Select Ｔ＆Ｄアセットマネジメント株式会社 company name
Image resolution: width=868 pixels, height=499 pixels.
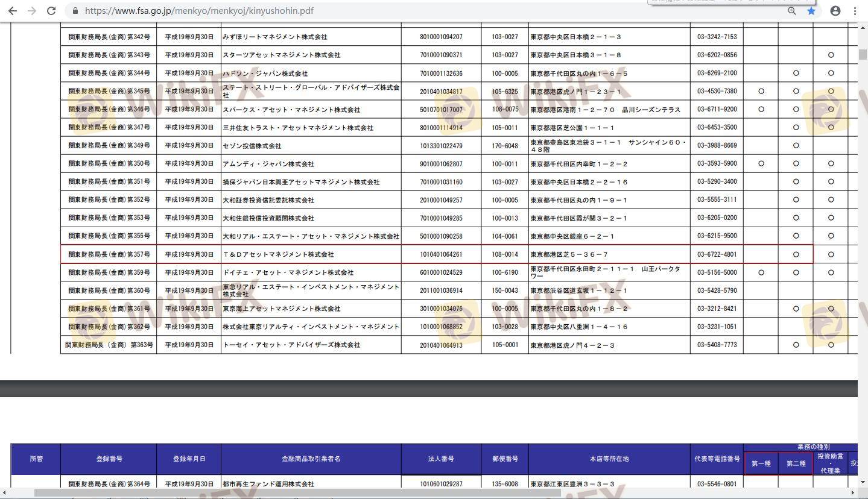pyautogui.click(x=278, y=254)
